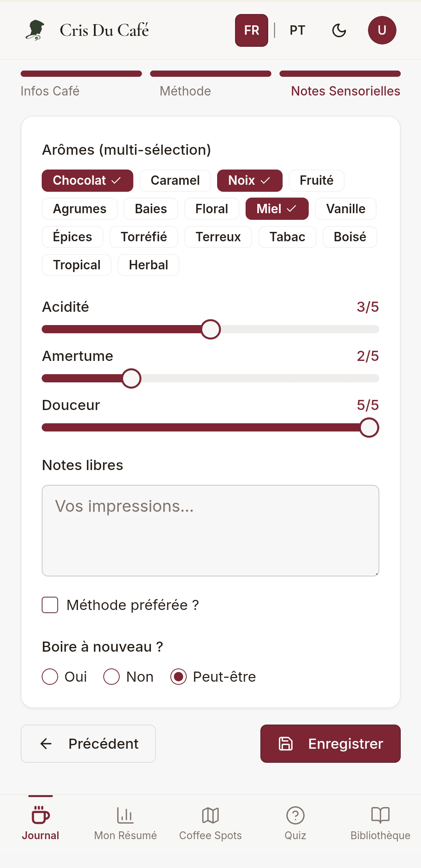Go to the Infos Café step

pyautogui.click(x=50, y=91)
